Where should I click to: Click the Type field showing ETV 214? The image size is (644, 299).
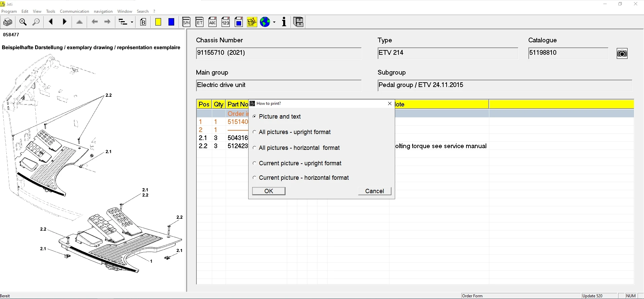(448, 53)
